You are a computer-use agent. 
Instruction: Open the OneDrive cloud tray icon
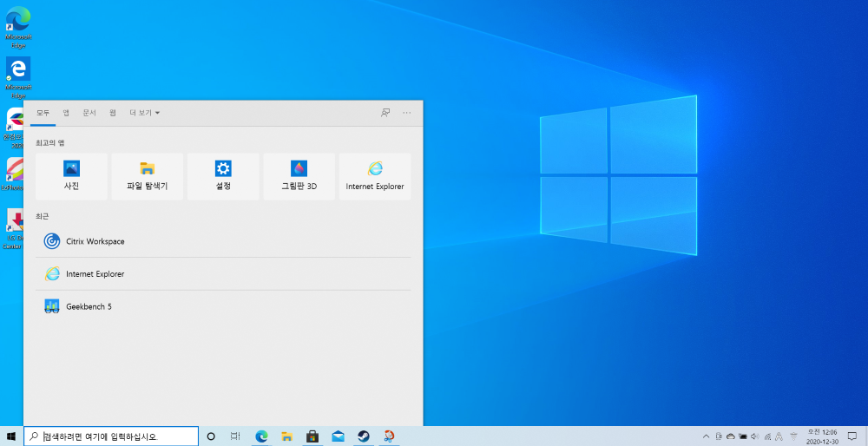[x=730, y=436]
